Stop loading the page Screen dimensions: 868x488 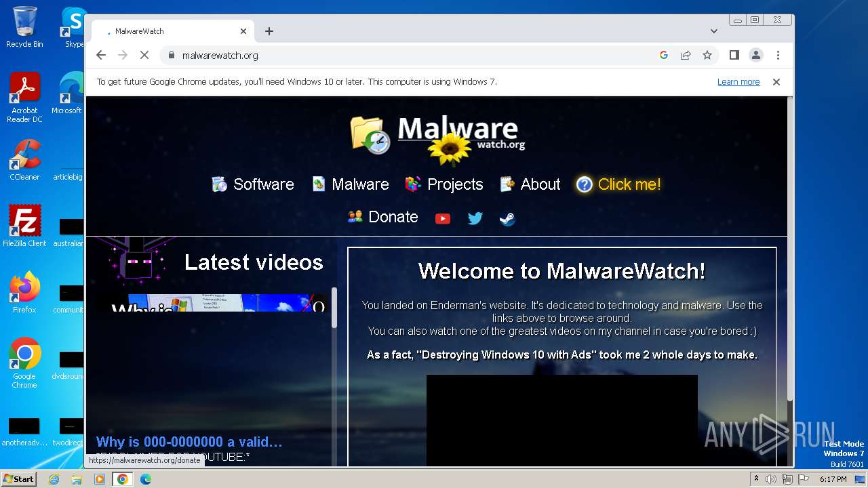pyautogui.click(x=144, y=56)
